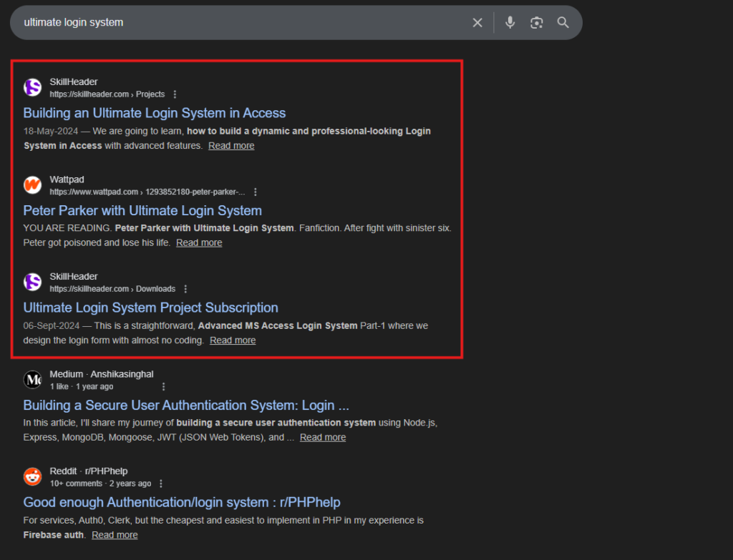The height and width of the screenshot is (560, 733).
Task: Click the Wattpad site favicon
Action: (33, 185)
